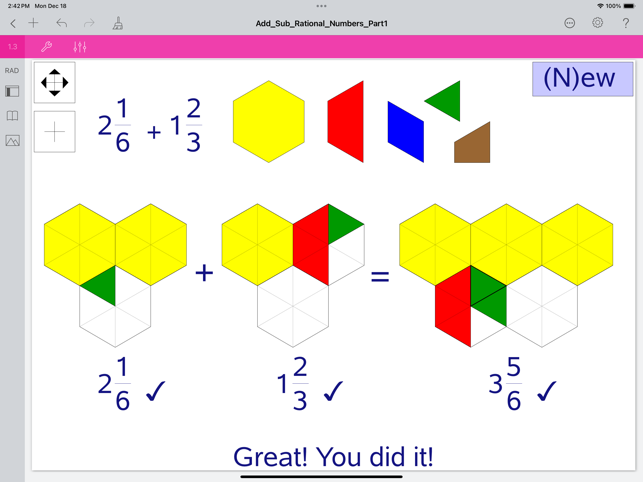This screenshot has width=643, height=482.
Task: Select the 1.3 page tab
Action: click(x=13, y=47)
